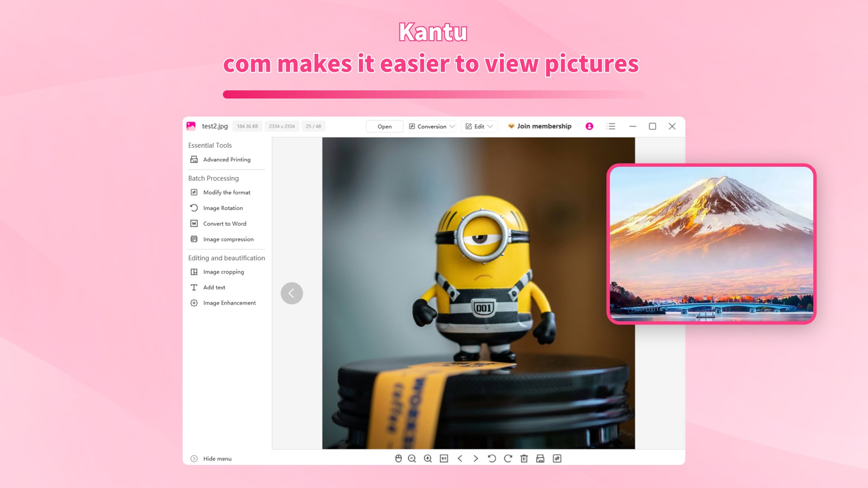This screenshot has width=868, height=488.
Task: Open Image compression tool
Action: point(228,239)
